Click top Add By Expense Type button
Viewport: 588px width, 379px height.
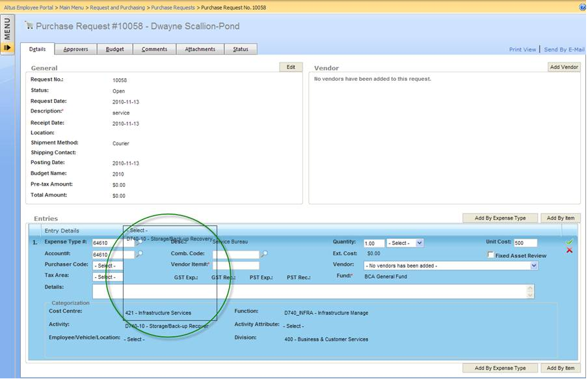click(500, 218)
